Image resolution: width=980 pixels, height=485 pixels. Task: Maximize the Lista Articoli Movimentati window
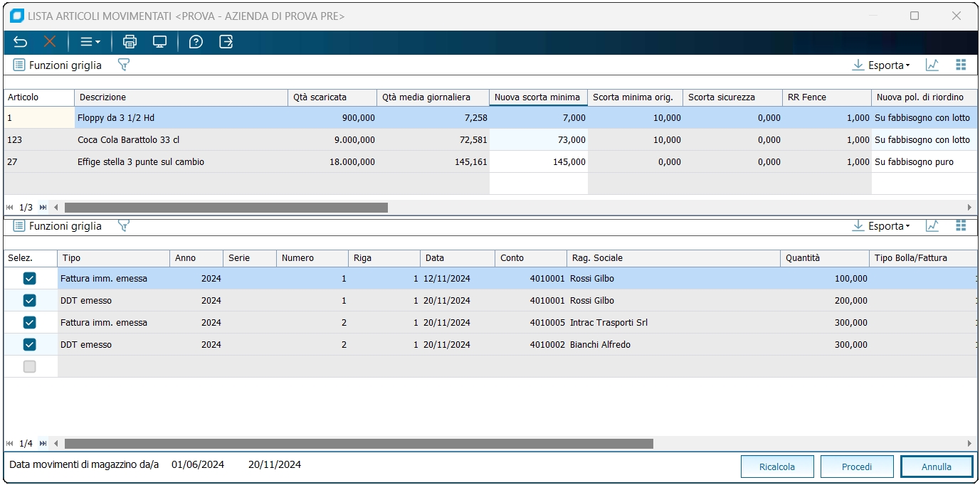click(x=915, y=16)
